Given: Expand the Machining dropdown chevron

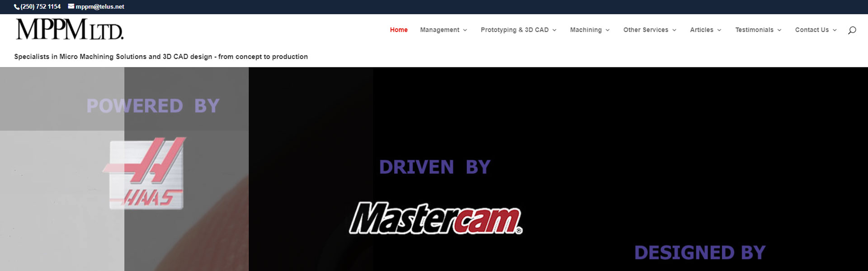Looking at the screenshot, I should coord(608,30).
